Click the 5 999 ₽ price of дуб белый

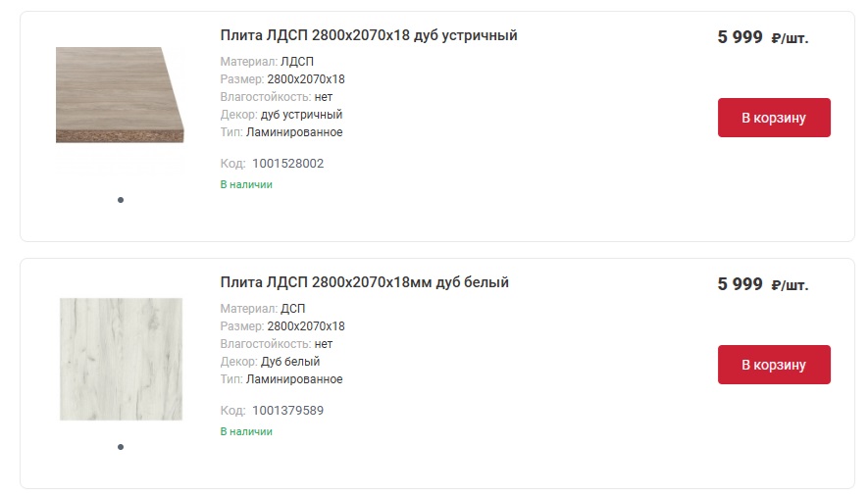pos(763,284)
